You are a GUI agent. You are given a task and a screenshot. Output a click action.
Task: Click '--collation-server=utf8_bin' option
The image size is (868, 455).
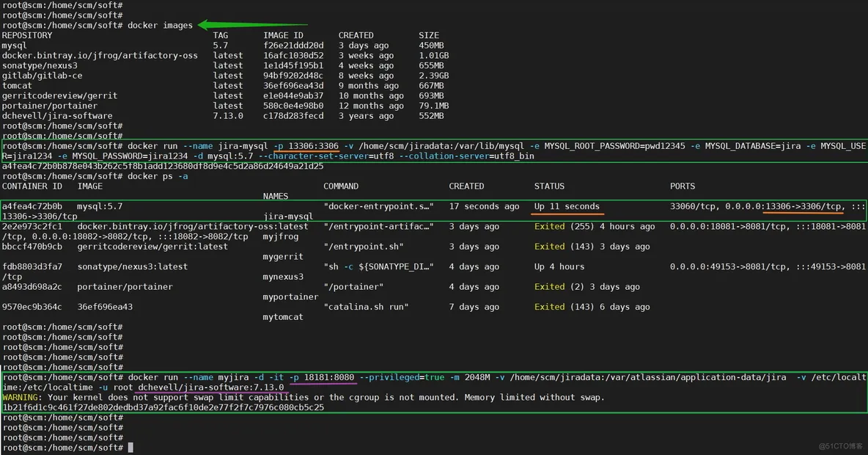[467, 156]
